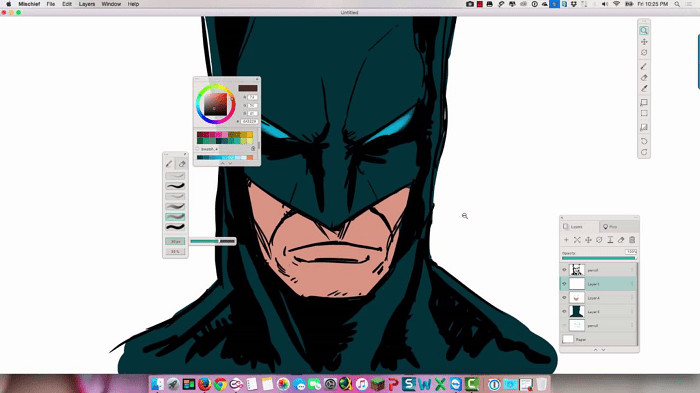Switch to eraser mode in brush palette
This screenshot has height=393, width=700.
(x=181, y=164)
